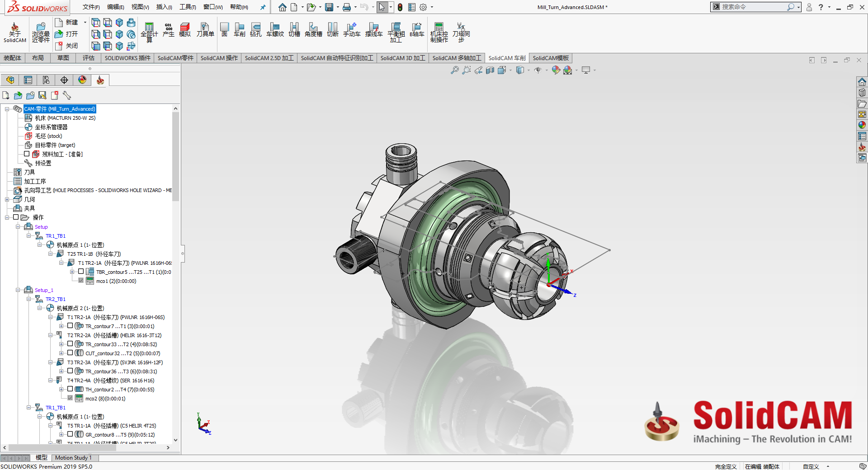Select the 车削 turning operation
Screen dimensions: 868x470
pos(240,30)
